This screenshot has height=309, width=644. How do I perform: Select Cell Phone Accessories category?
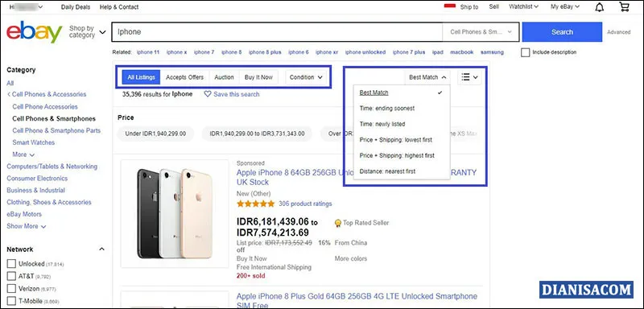45,107
